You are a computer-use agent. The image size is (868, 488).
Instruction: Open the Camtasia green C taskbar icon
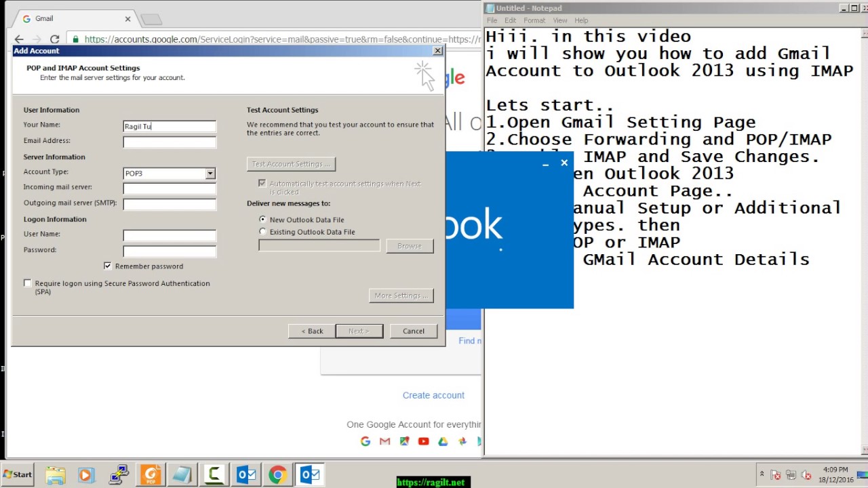214,474
